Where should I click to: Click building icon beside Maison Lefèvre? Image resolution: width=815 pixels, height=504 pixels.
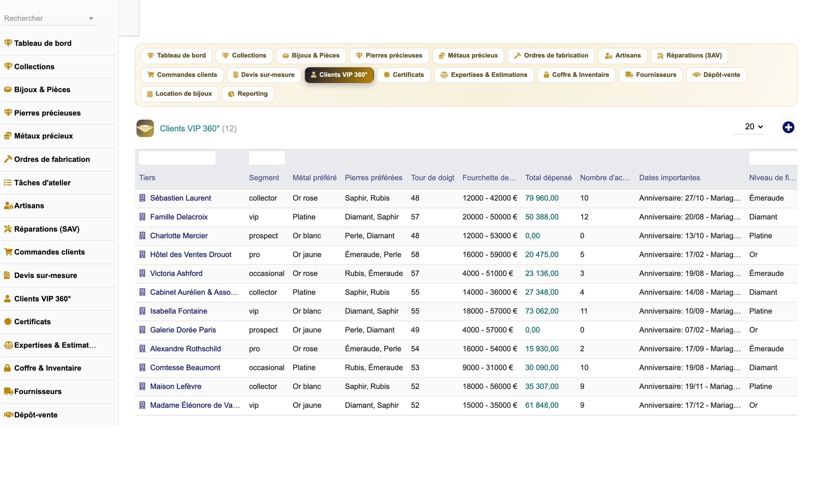pos(142,386)
